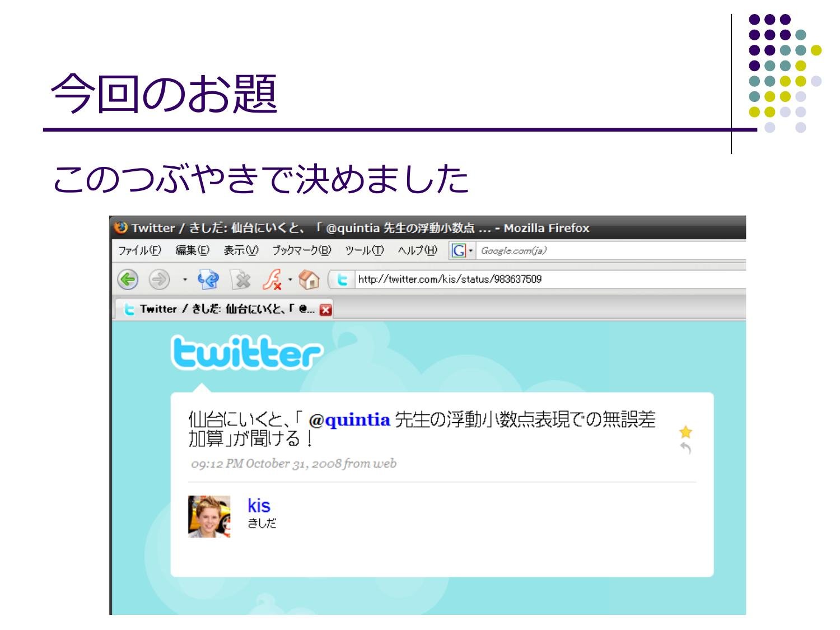The width and height of the screenshot is (840, 630).
Task: Go to the Home page icon
Action: click(x=309, y=279)
